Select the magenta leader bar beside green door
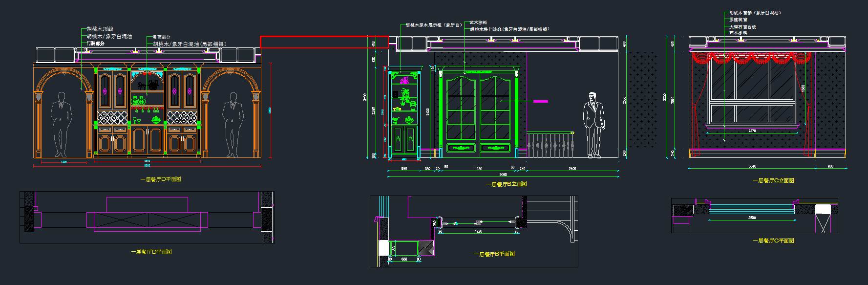868x285 pixels. [540, 101]
